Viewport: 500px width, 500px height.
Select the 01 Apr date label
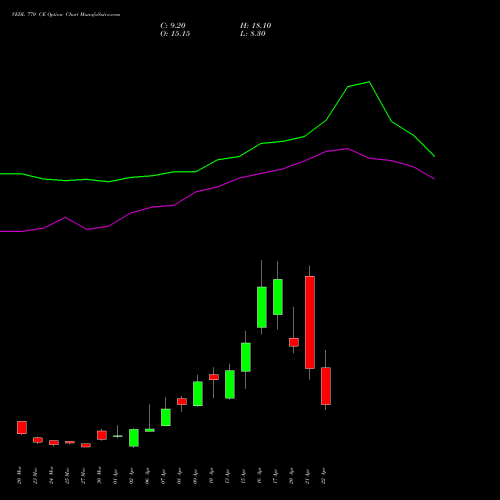click(x=115, y=475)
